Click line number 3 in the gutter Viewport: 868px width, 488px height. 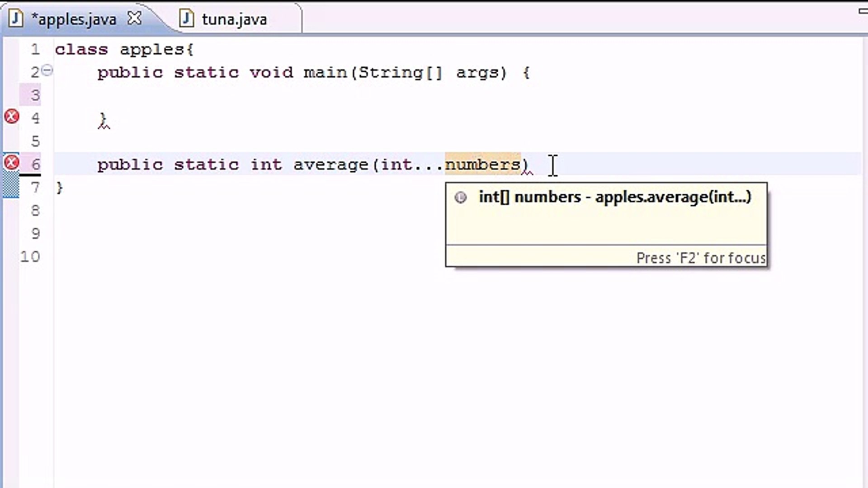tap(35, 95)
